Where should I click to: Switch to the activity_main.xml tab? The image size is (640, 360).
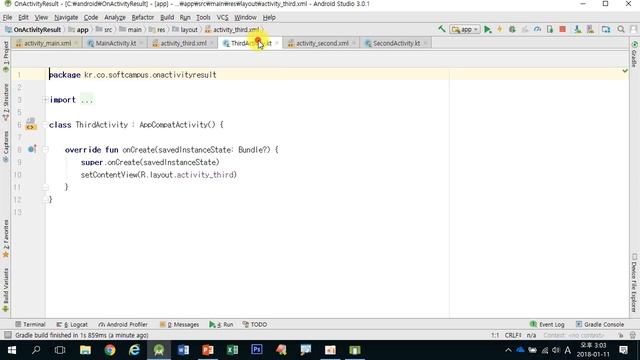(47, 43)
